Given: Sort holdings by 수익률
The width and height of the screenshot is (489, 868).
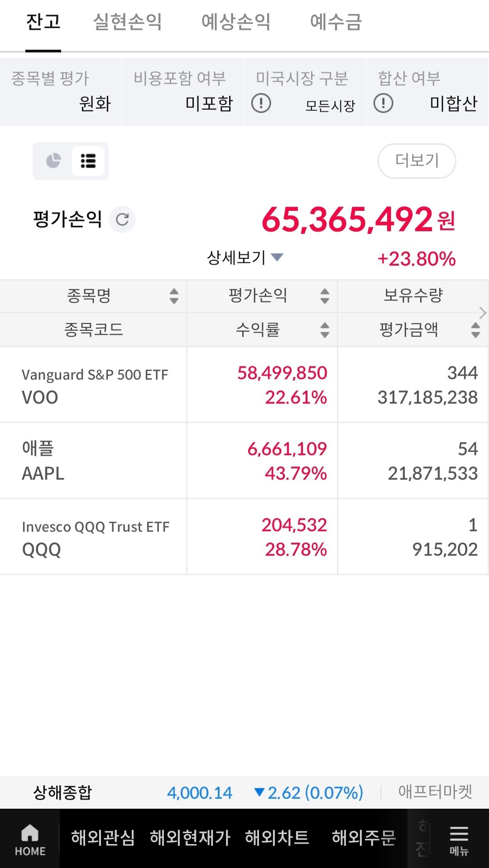Looking at the screenshot, I should (325, 329).
